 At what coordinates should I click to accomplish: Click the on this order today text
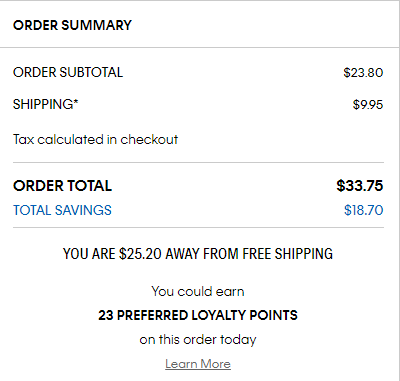coord(198,340)
